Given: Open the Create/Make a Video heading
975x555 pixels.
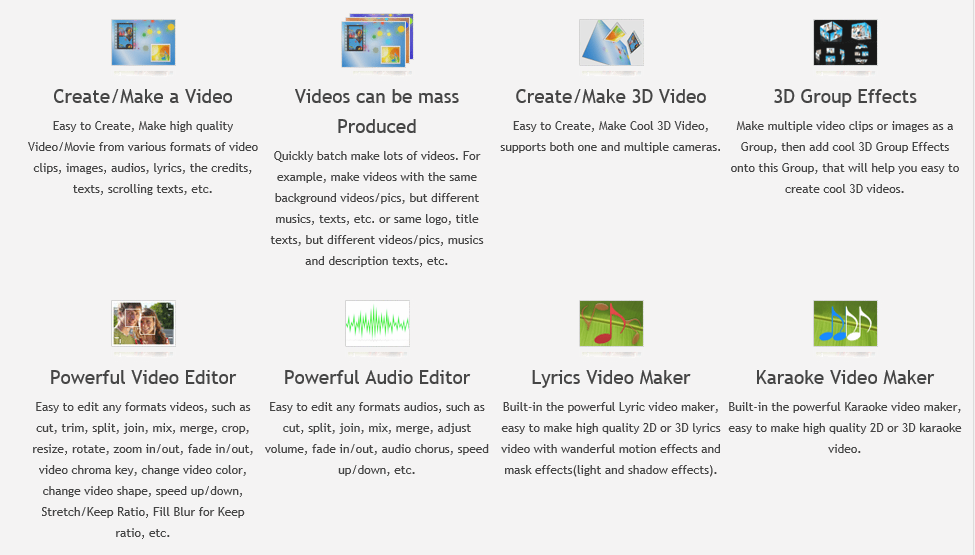Looking at the screenshot, I should [143, 97].
